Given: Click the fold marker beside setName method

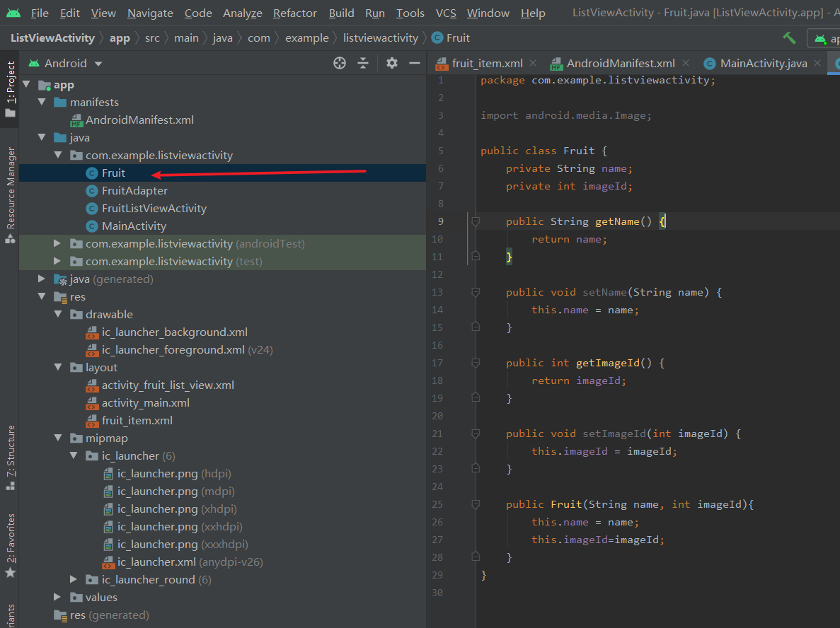Looking at the screenshot, I should click(x=475, y=292).
